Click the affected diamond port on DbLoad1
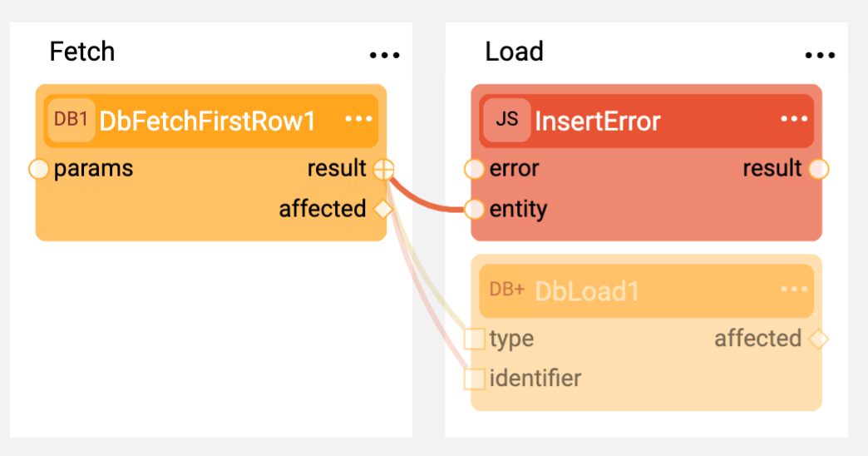This screenshot has height=456, width=868. [x=819, y=339]
